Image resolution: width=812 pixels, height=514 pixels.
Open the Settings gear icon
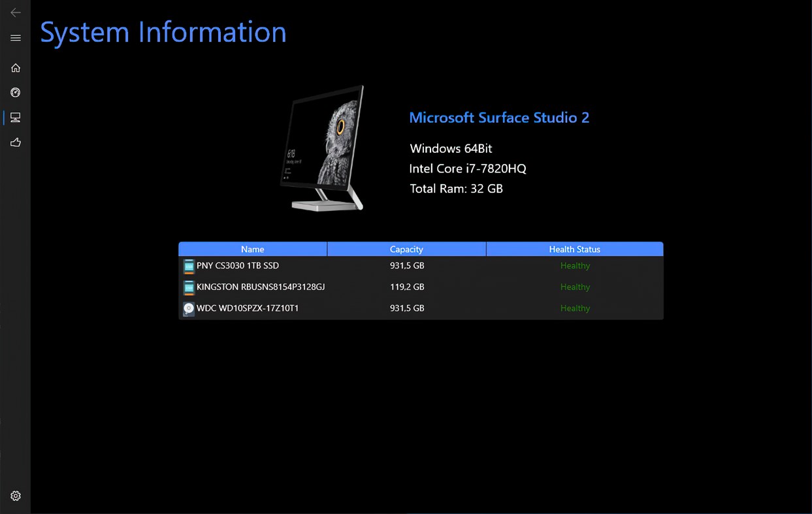click(16, 496)
